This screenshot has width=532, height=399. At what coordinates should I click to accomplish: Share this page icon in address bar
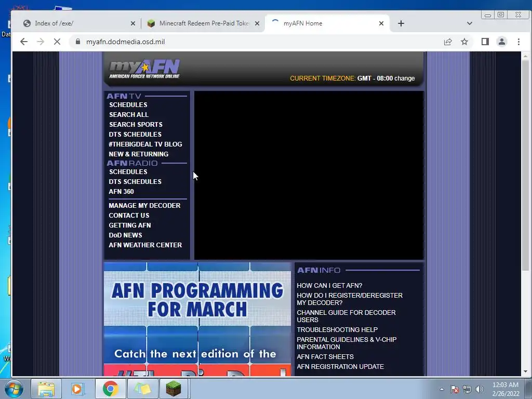448,42
